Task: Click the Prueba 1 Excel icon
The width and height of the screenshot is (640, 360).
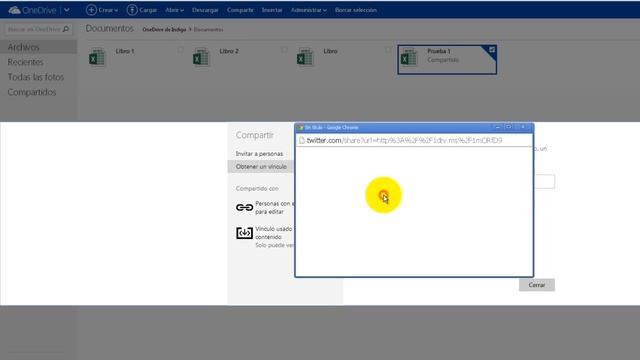Action: 409,58
